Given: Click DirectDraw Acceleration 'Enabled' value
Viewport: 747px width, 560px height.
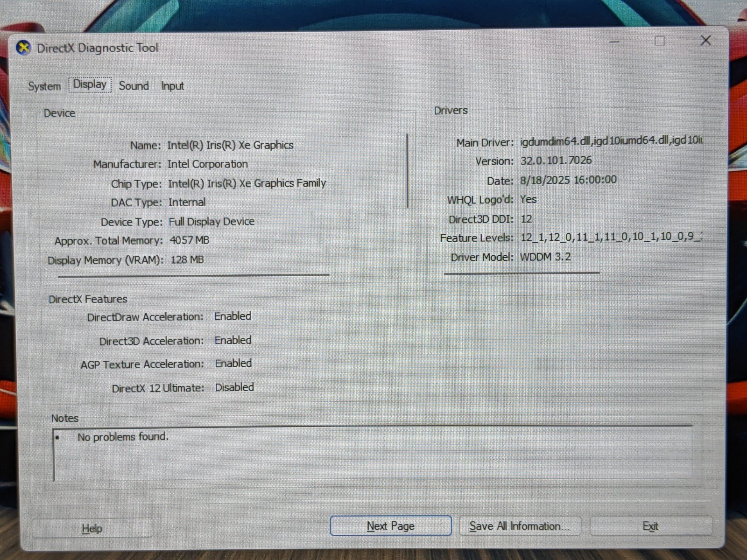Looking at the screenshot, I should coord(233,316).
